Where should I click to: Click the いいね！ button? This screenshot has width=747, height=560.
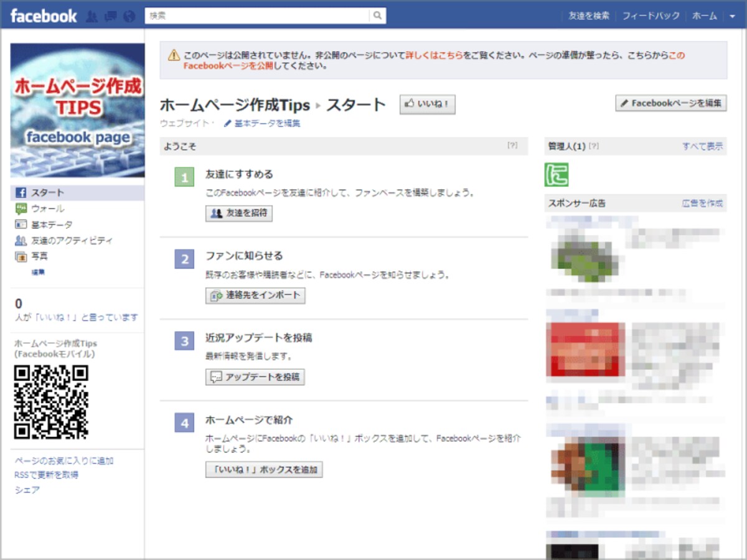tap(428, 105)
